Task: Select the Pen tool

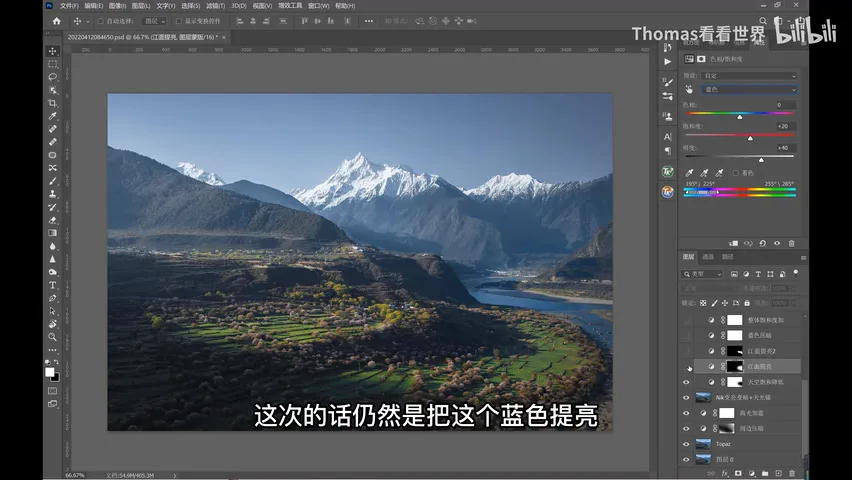Action: click(53, 298)
